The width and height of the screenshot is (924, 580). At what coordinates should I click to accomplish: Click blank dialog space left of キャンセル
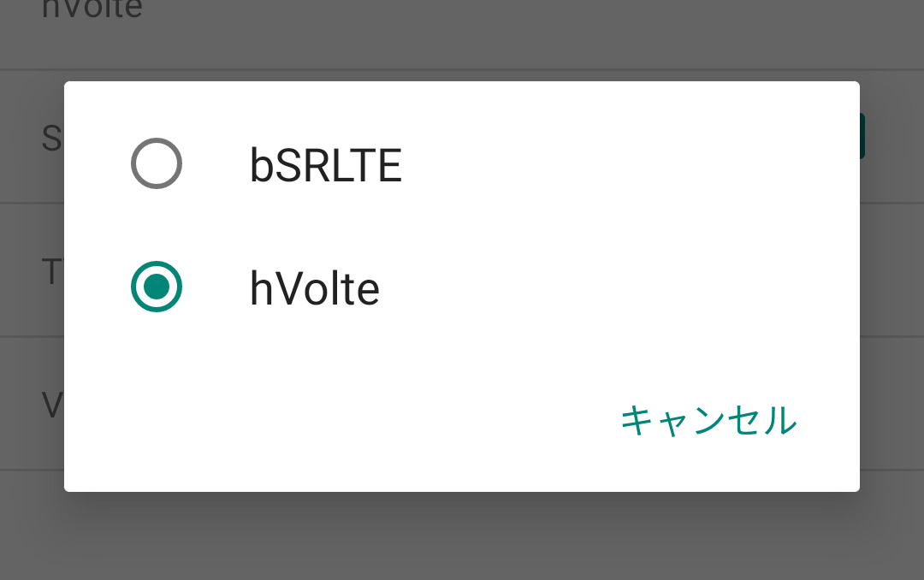(342, 421)
